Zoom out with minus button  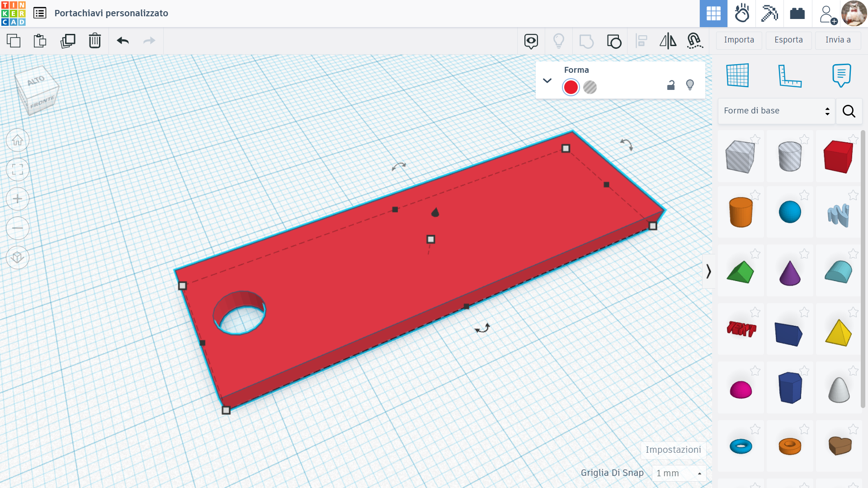[x=18, y=228]
